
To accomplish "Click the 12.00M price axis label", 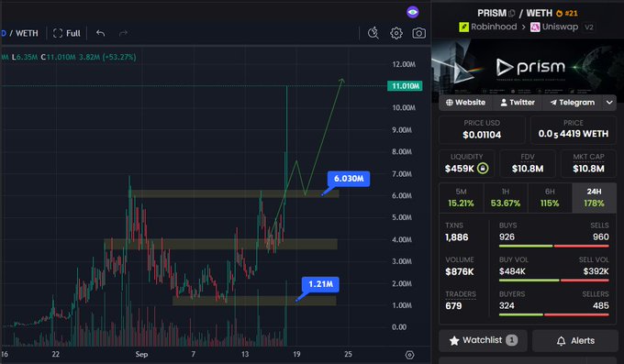I will tap(404, 64).
